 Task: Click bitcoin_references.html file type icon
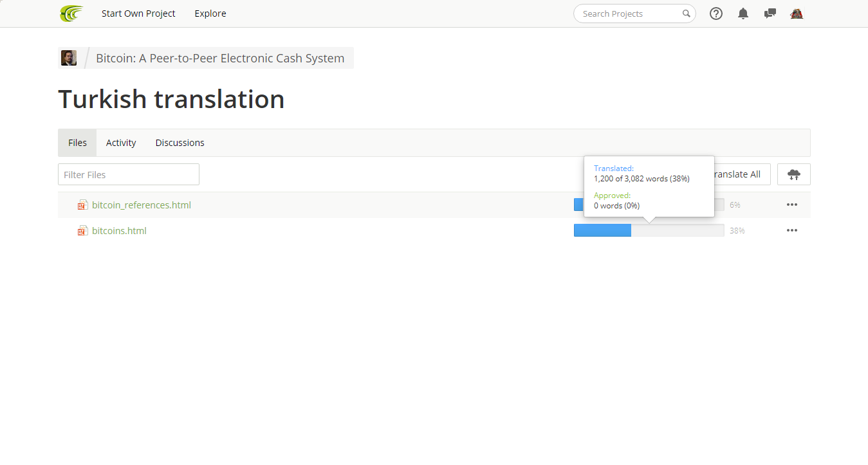[x=82, y=205]
